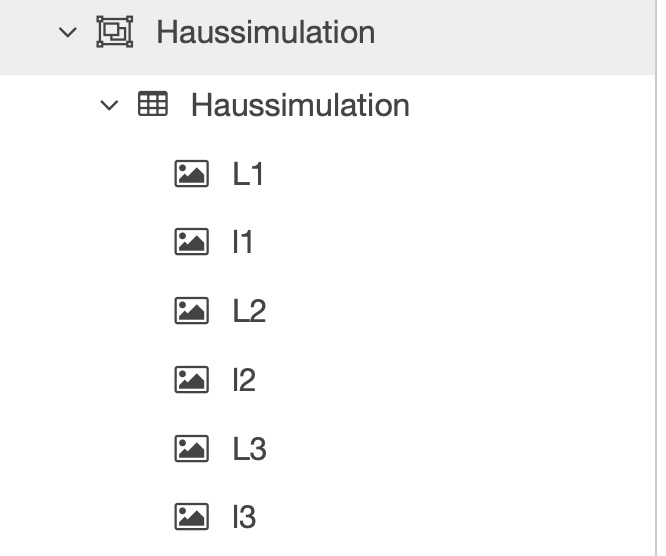Click the image icon of the item under L1
This screenshot has height=556, width=666.
(191, 242)
